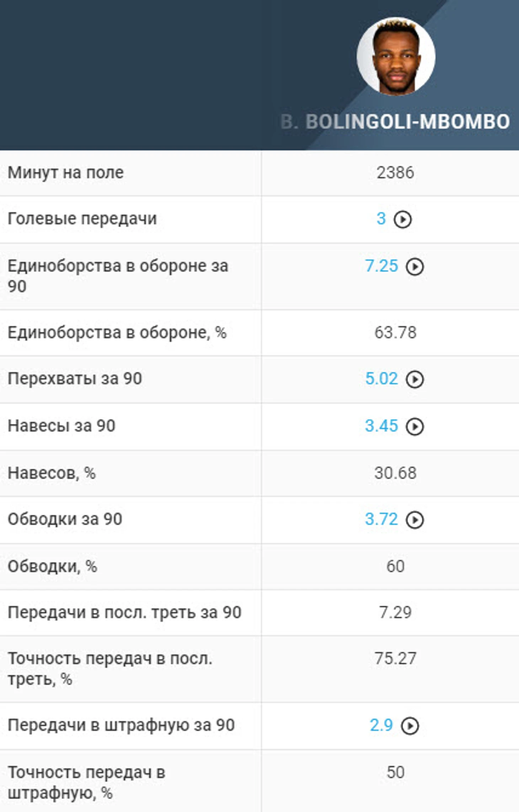Image resolution: width=519 pixels, height=812 pixels.
Task: Click the Обводки, % value 60
Action: [x=395, y=566]
